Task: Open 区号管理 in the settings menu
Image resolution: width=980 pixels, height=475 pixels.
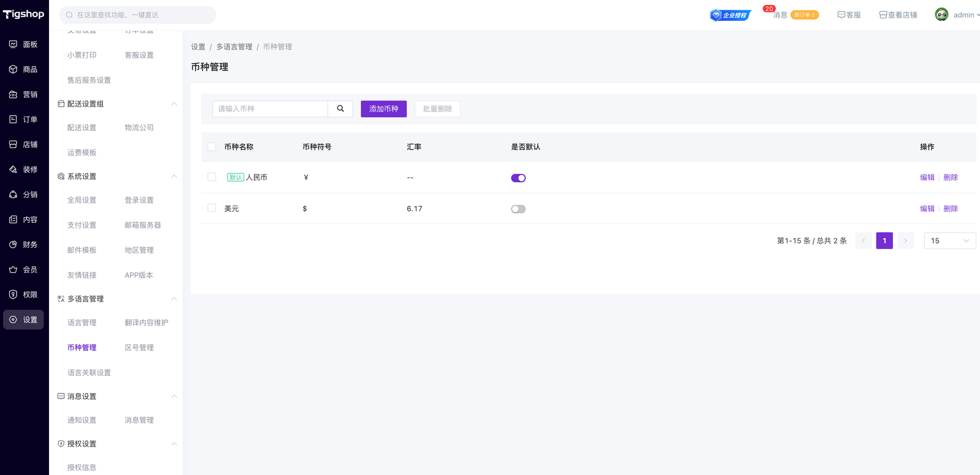Action: [139, 348]
